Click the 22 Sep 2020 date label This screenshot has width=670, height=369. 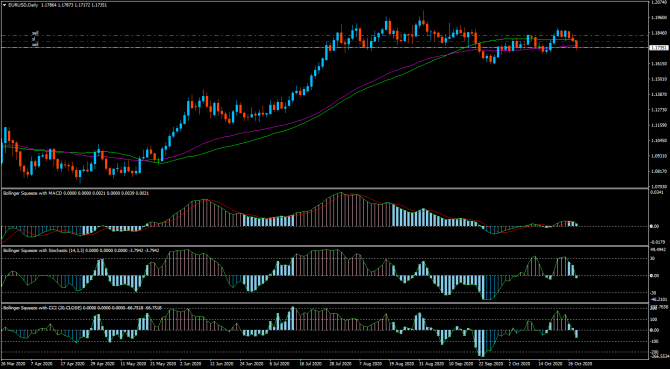point(487,365)
